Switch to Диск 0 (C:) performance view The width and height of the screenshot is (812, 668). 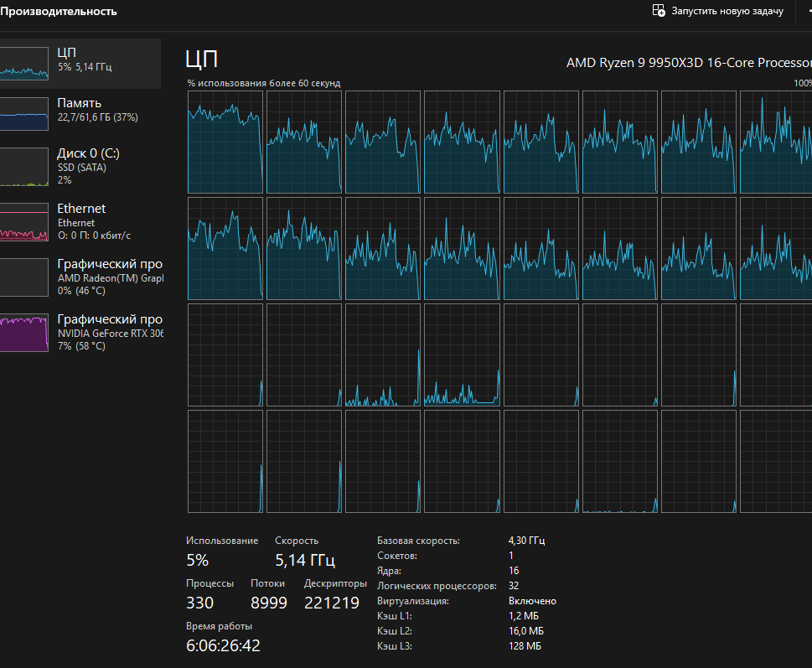88,153
